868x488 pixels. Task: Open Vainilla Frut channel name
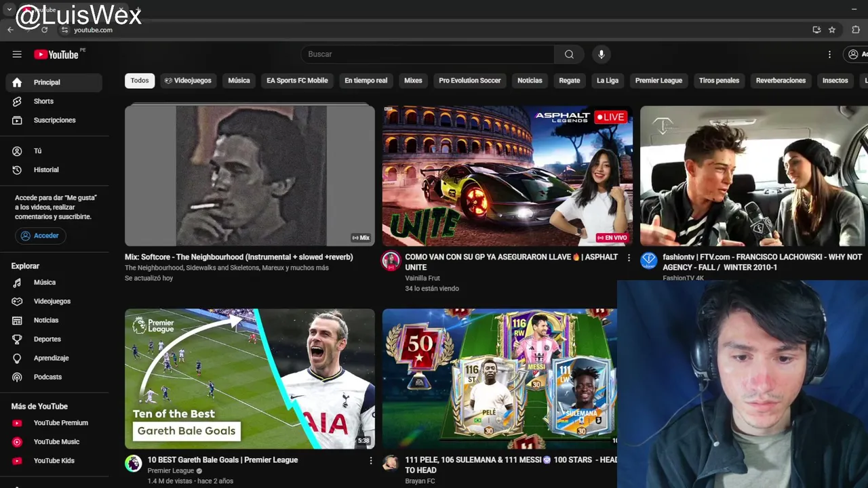click(x=422, y=278)
